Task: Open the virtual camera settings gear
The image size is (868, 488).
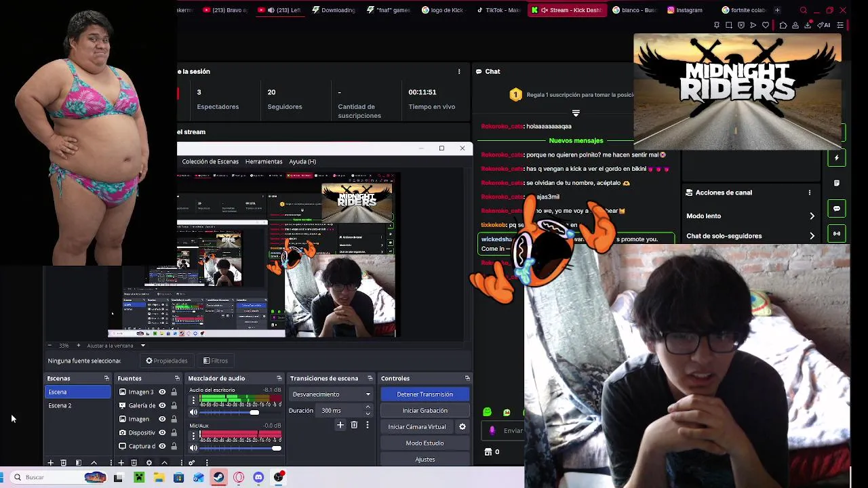Action: point(462,426)
